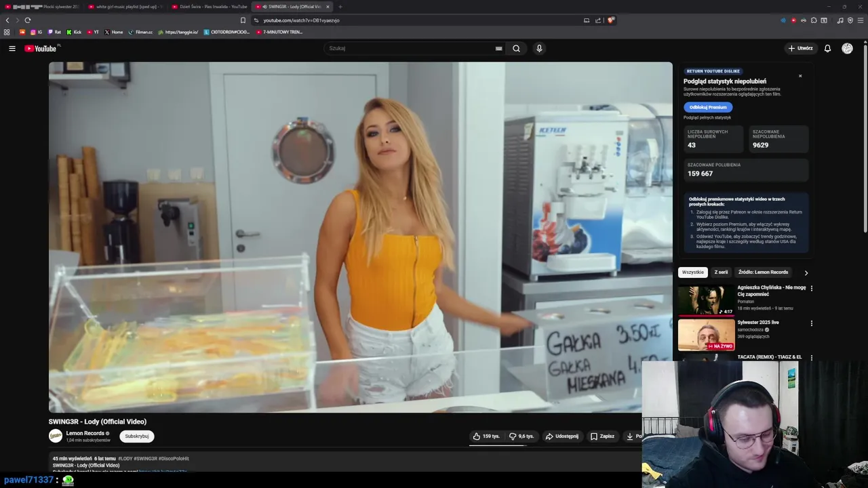Open options for Sylwester 2025 live
Viewport: 868px width, 488px height.
811,323
